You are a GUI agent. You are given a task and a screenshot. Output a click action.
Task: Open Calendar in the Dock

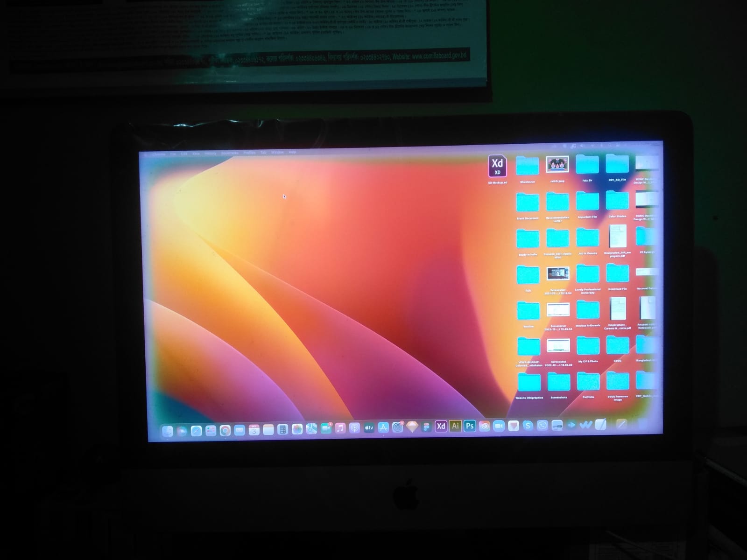[254, 430]
